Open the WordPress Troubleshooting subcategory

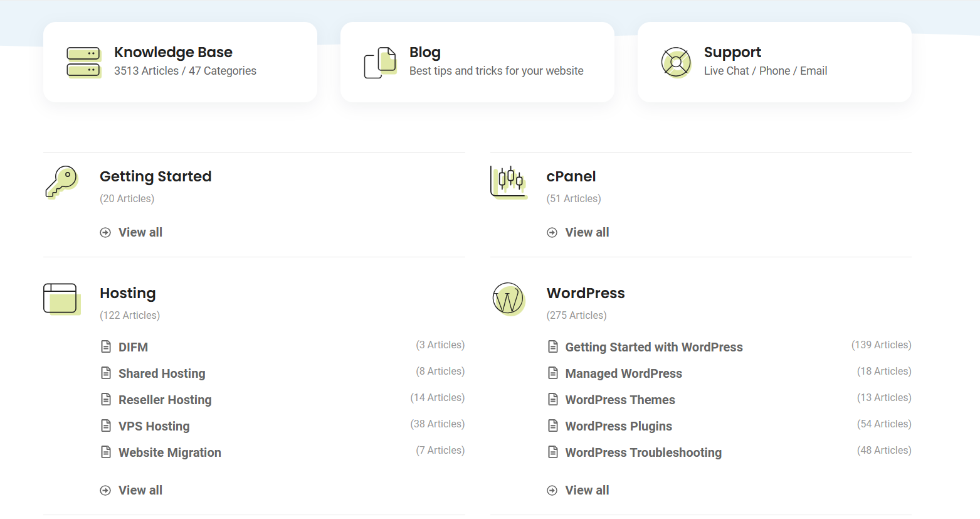click(643, 452)
